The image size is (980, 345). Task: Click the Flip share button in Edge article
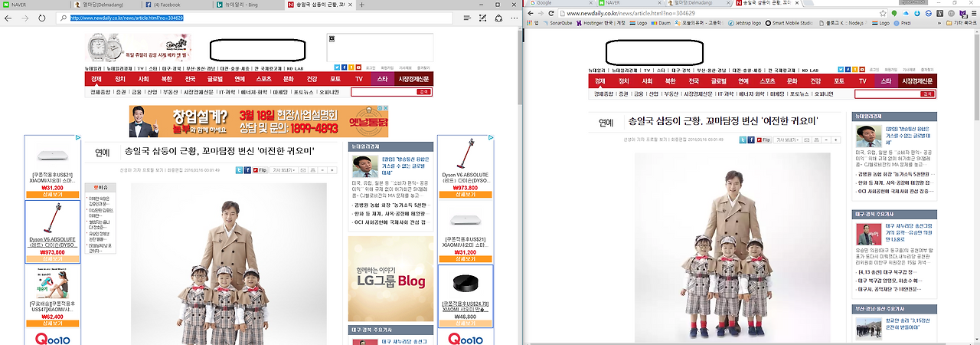click(260, 170)
